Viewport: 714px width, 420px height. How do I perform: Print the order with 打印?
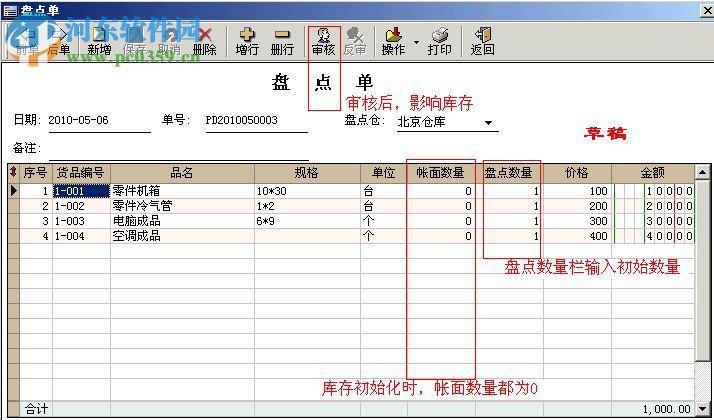439,41
